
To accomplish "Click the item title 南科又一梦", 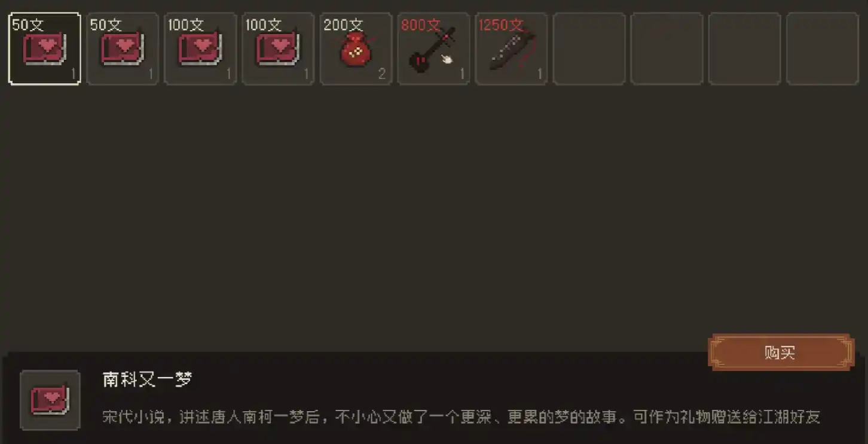I will pyautogui.click(x=147, y=380).
